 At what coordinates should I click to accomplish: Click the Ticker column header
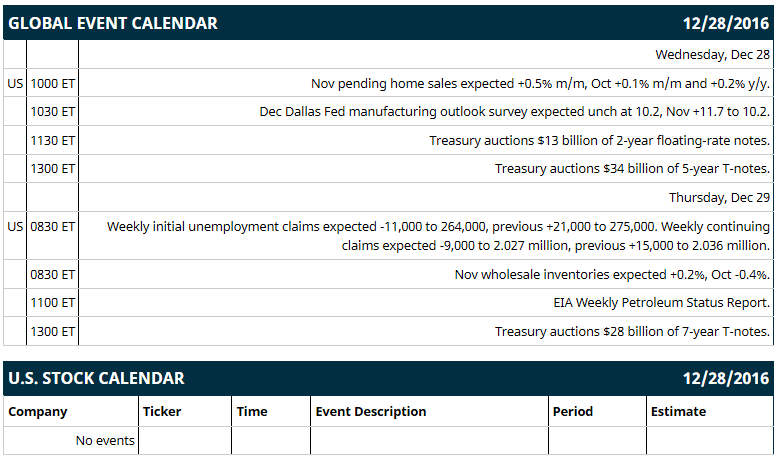162,411
